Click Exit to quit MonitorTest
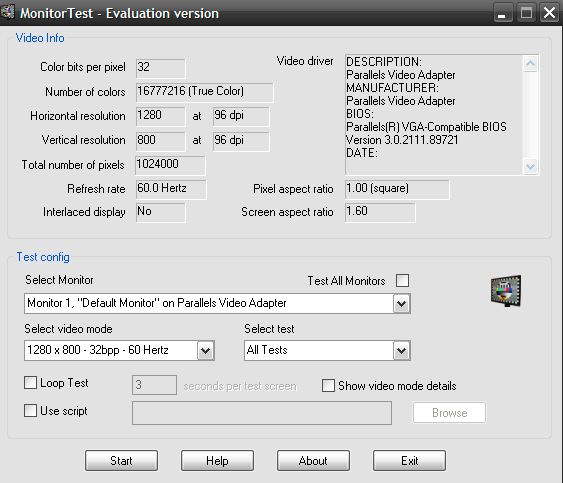Image resolution: width=563 pixels, height=483 pixels. click(x=409, y=460)
